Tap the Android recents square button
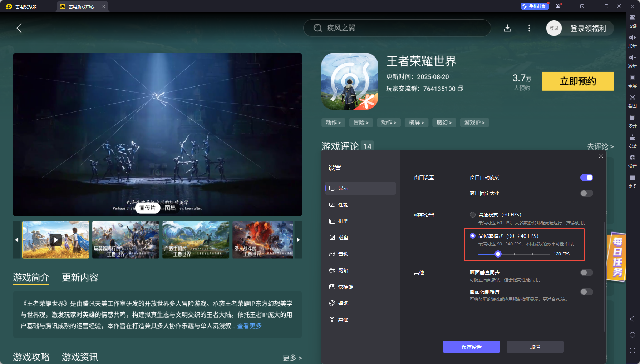 (x=632, y=350)
